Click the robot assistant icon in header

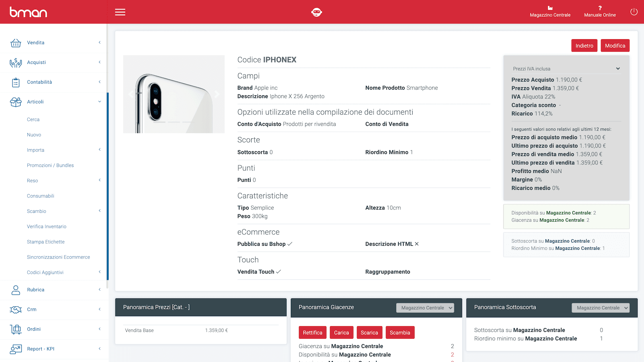tap(317, 12)
